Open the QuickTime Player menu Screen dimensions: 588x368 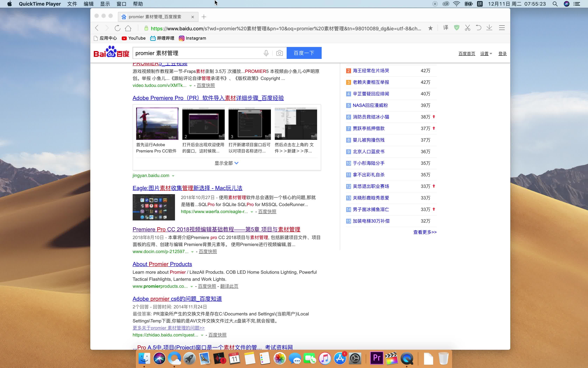40,4
